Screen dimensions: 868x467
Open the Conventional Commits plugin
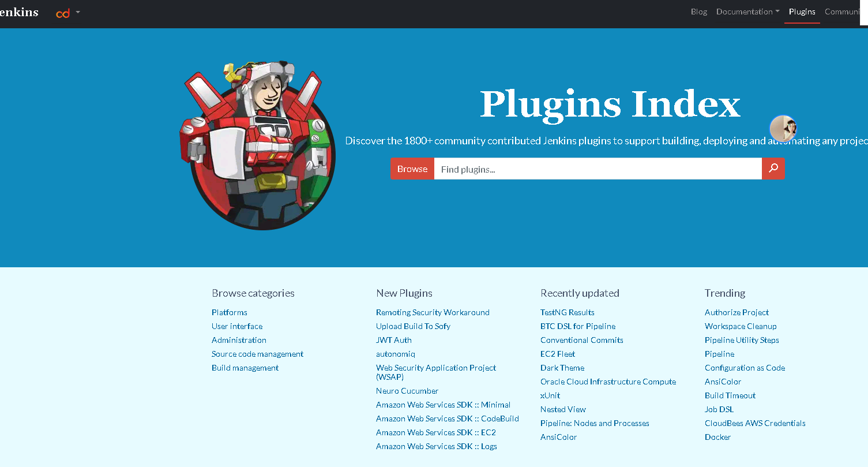[582, 340]
